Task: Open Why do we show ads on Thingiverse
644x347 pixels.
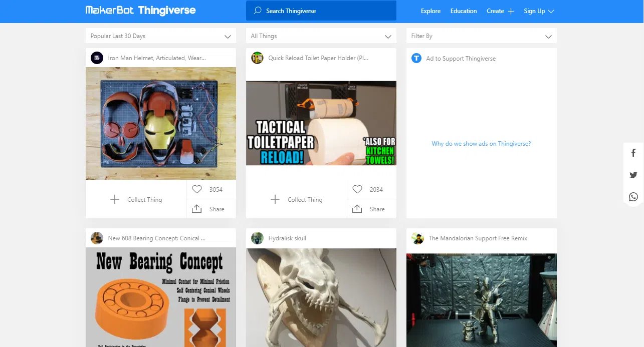Action: pos(481,143)
